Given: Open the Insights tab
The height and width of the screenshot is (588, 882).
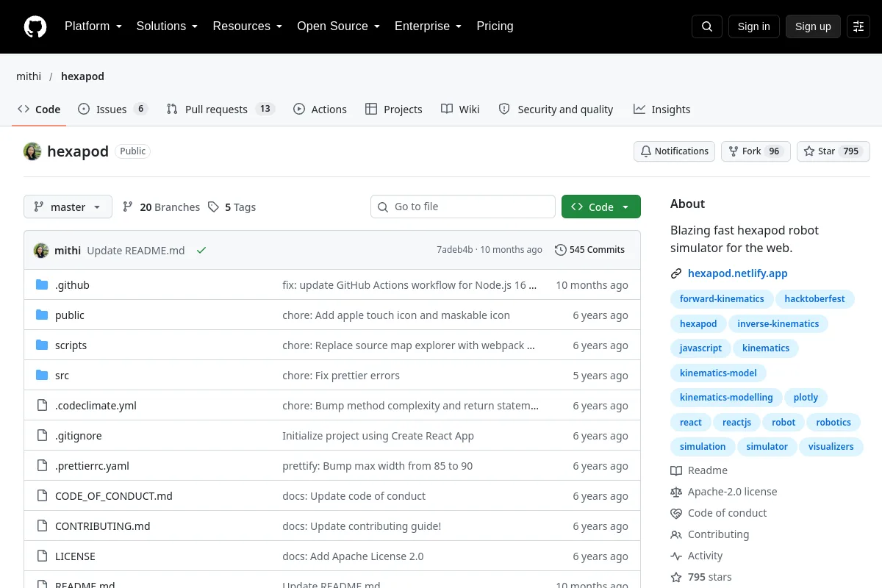Looking at the screenshot, I should click(661, 110).
